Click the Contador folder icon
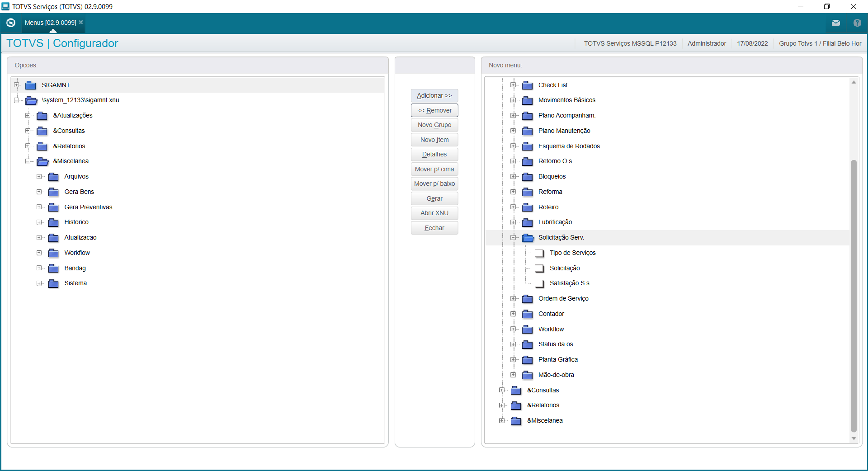This screenshot has width=868, height=471. pos(528,314)
